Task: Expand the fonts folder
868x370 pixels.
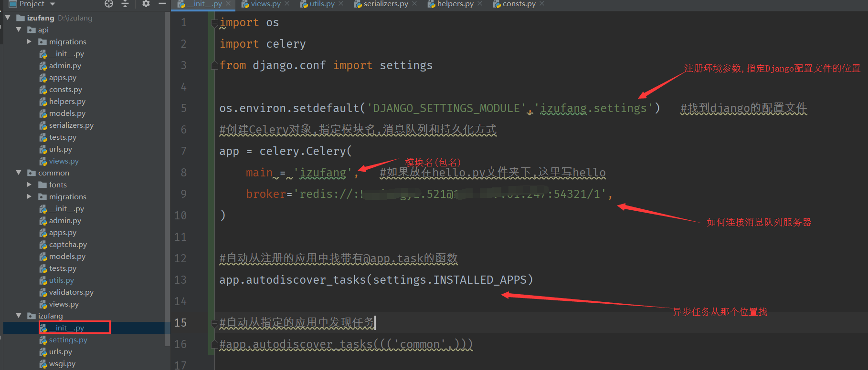Action: (29, 185)
